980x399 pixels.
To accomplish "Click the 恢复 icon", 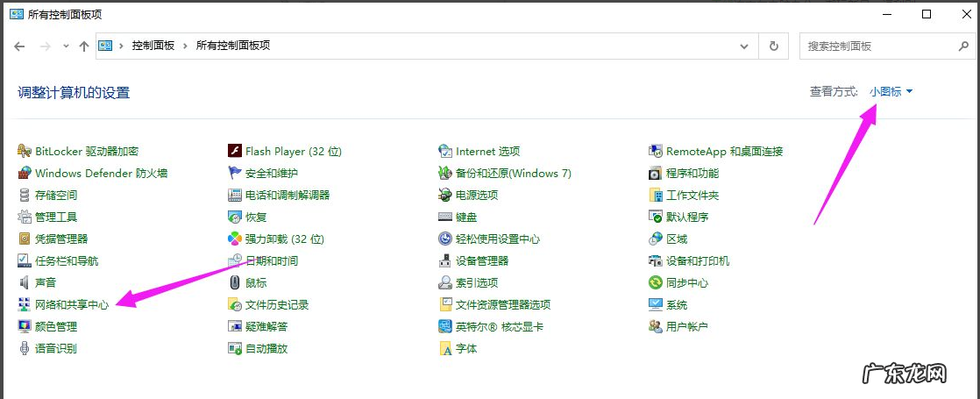I will (234, 217).
